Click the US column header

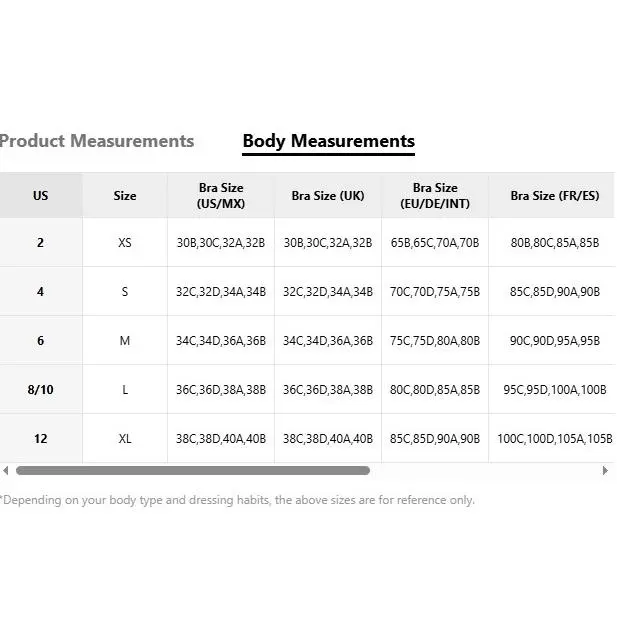coord(40,196)
